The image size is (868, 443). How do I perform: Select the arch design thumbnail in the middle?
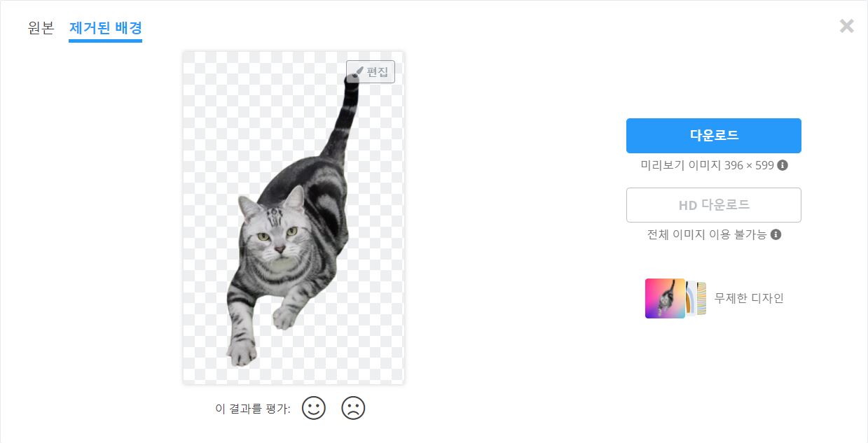[691, 298]
